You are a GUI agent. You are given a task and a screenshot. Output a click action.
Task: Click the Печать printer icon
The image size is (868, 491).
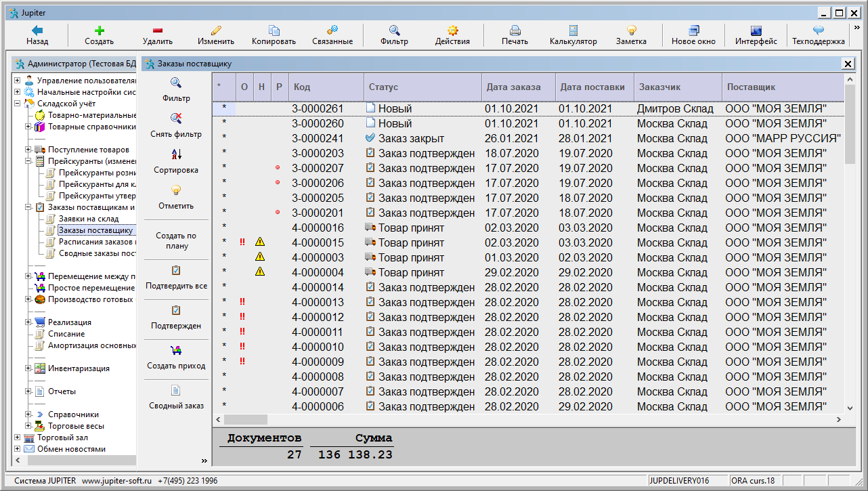click(x=515, y=30)
